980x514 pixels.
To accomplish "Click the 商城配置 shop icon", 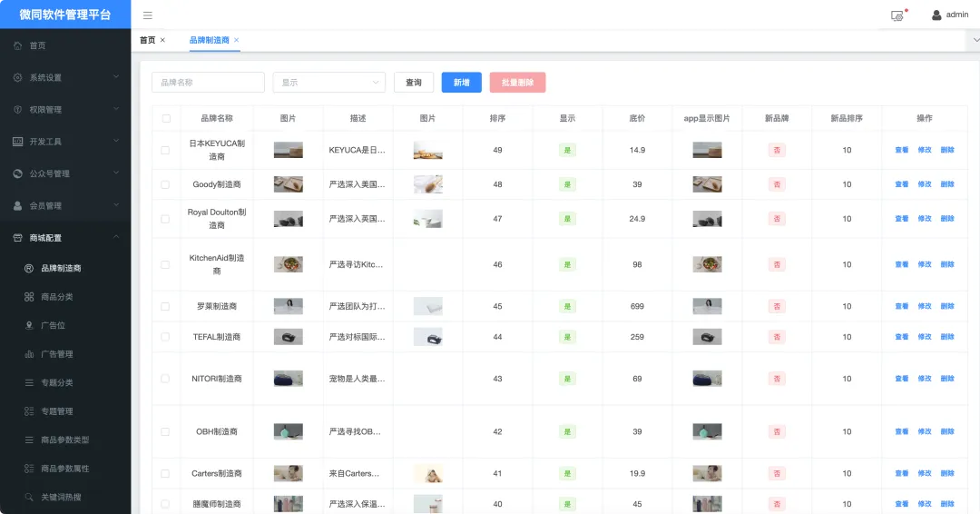I will (x=17, y=238).
